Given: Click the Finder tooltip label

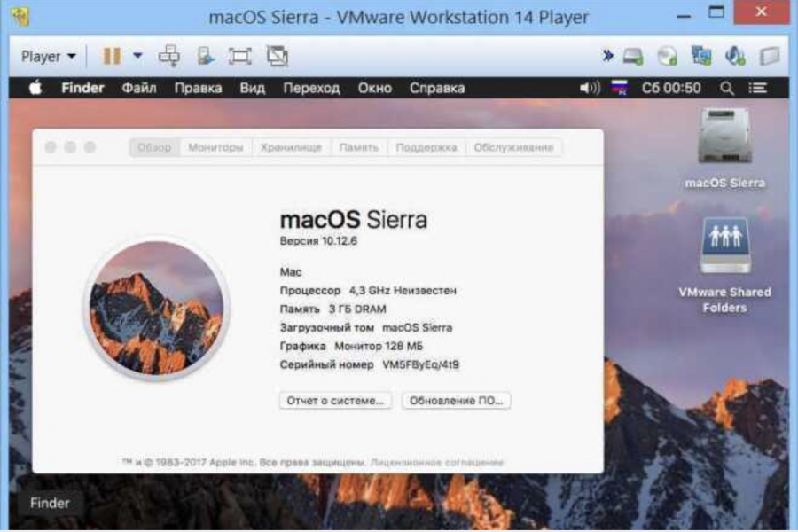Looking at the screenshot, I should [50, 503].
